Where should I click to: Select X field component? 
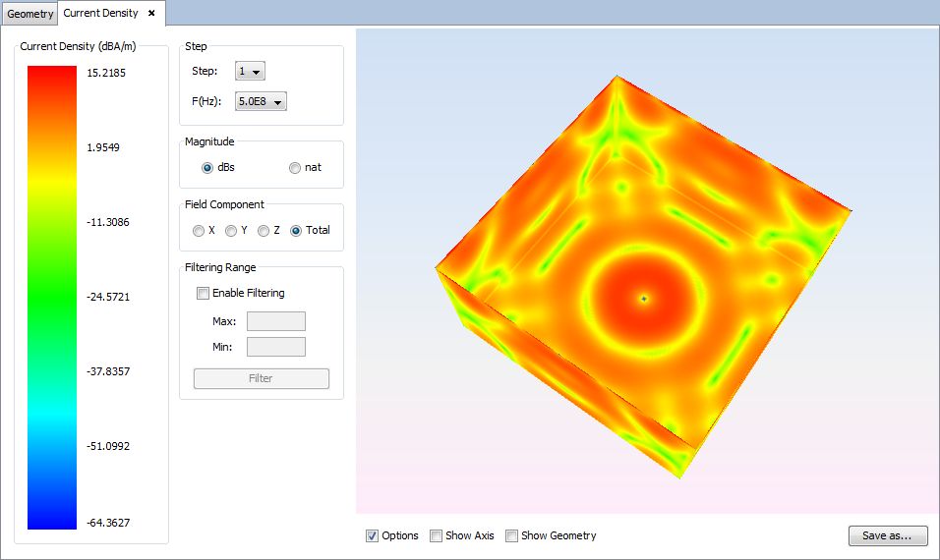[x=200, y=231]
